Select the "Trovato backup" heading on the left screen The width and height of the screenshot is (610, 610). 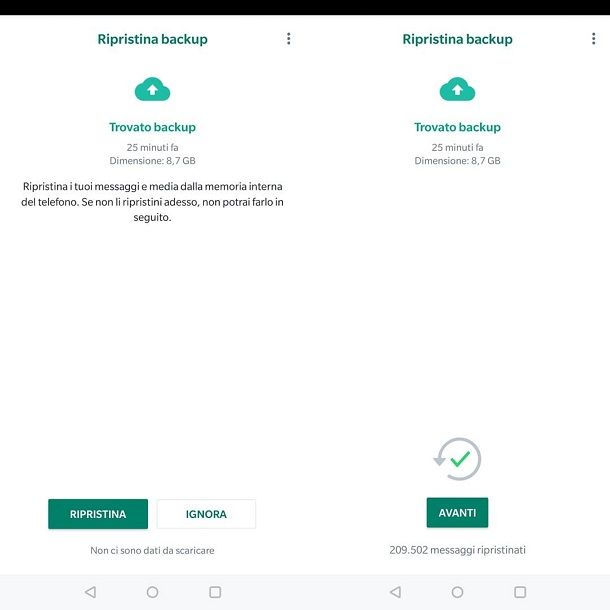pyautogui.click(x=152, y=127)
